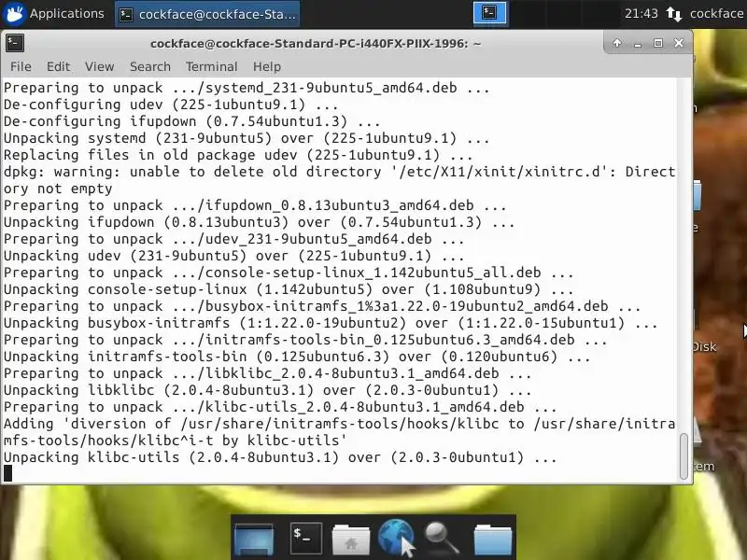The width and height of the screenshot is (747, 560).
Task: Click the Show Desktop dock icon
Action: [254, 539]
